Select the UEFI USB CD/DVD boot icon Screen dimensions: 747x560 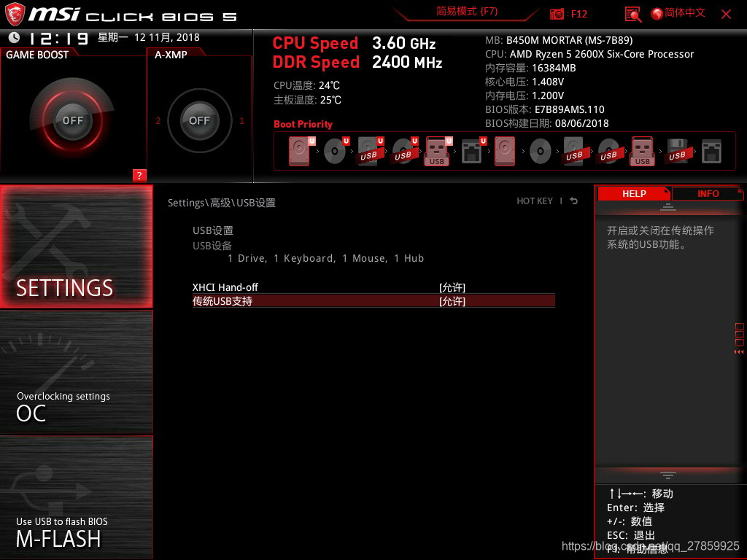coord(404,151)
